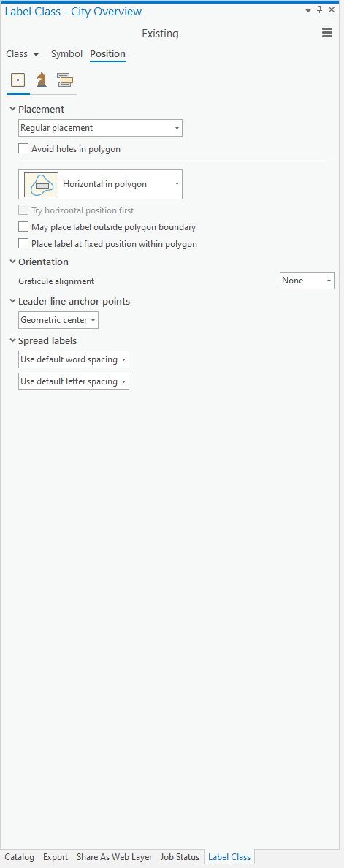Open the Fitting strategy knight icon tab
Image resolution: width=344 pixels, height=868 pixels.
[42, 80]
